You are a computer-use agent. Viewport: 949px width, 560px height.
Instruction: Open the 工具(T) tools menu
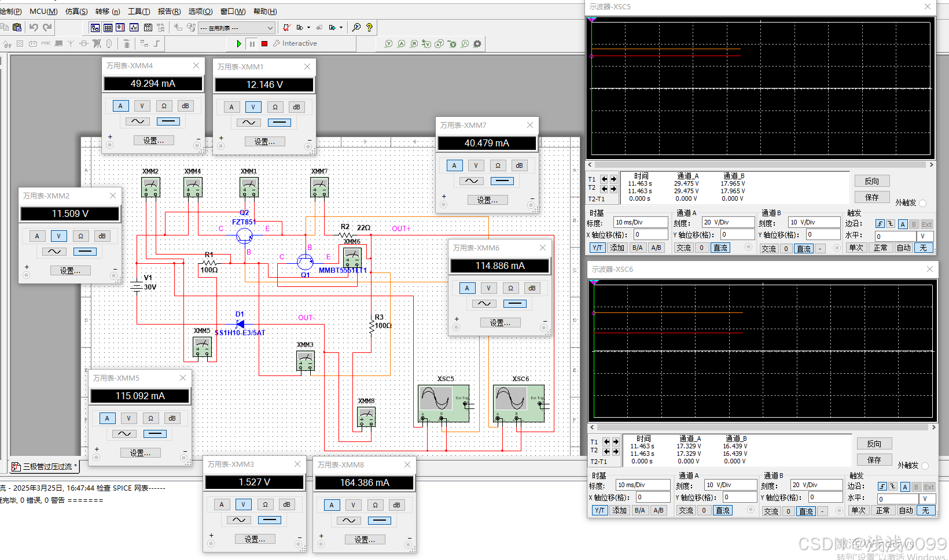tap(139, 11)
